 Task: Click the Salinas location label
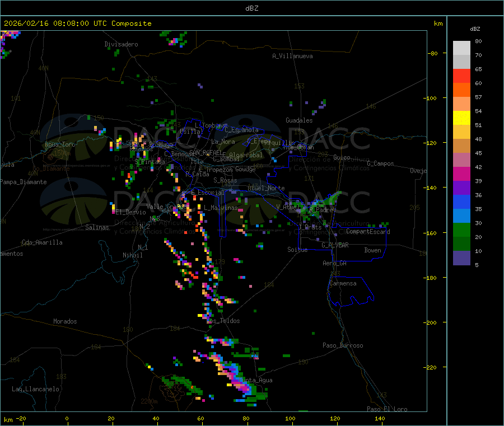coord(97,227)
